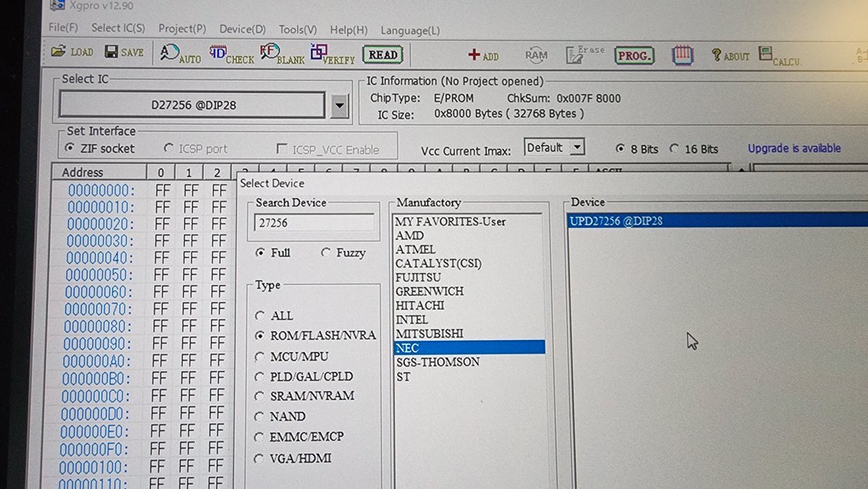This screenshot has height=489, width=868.
Task: Click the Upgrade is available link
Action: (x=794, y=148)
